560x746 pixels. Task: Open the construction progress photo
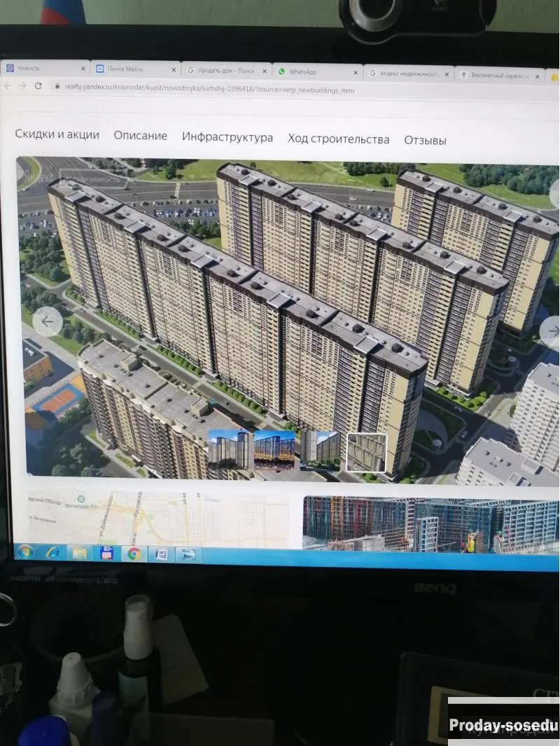point(430,524)
